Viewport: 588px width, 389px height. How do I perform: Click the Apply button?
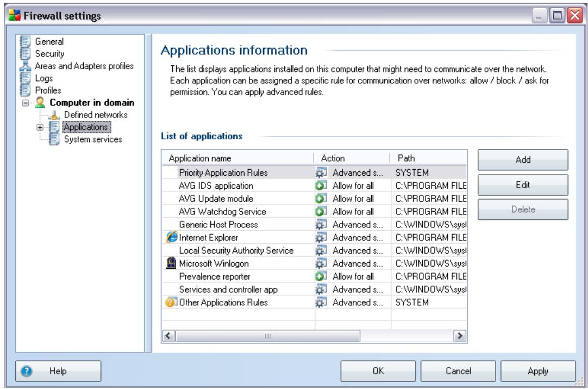coord(538,371)
